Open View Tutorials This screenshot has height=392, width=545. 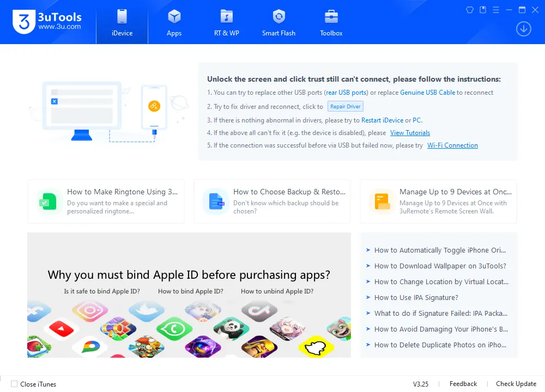click(x=410, y=132)
